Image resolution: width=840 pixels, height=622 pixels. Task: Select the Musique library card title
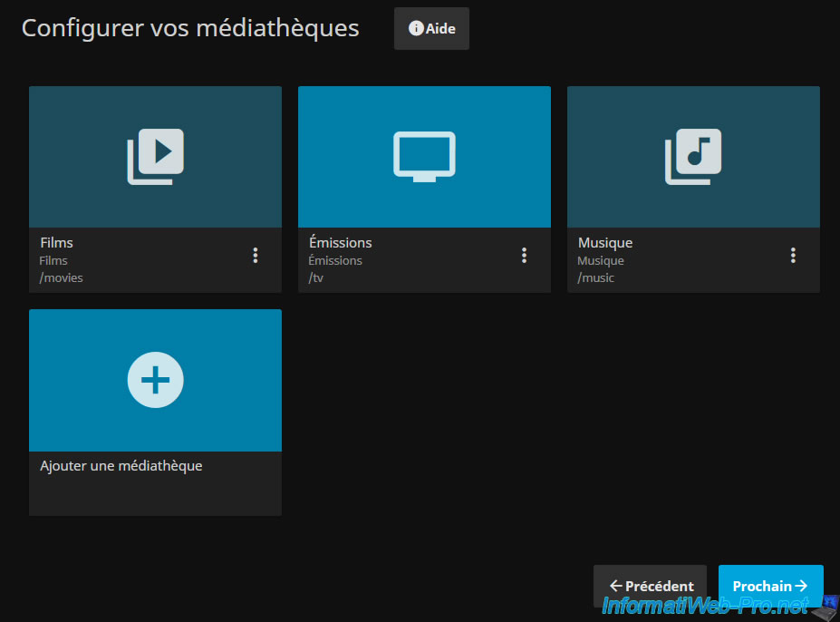605,243
